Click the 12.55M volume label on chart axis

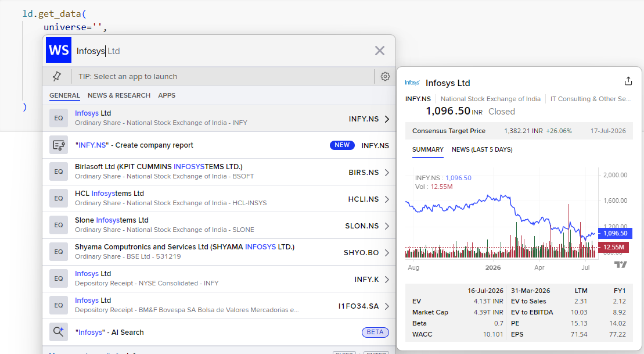pyautogui.click(x=614, y=247)
